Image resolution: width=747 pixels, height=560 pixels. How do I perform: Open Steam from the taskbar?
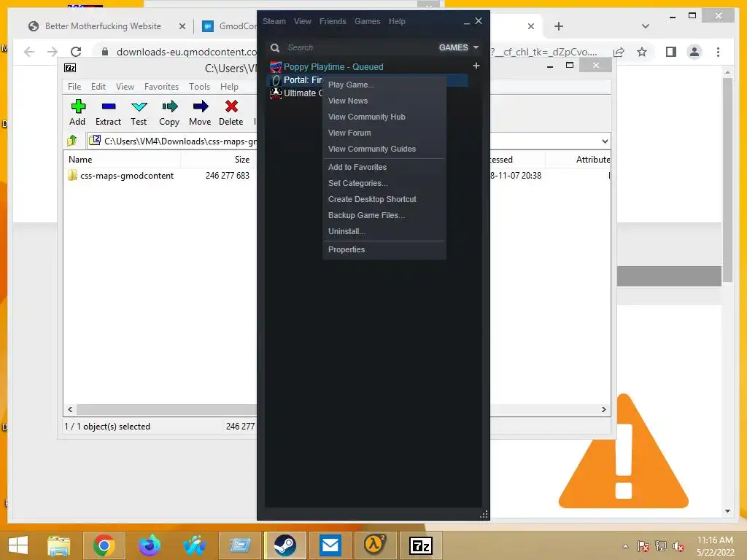point(285,545)
